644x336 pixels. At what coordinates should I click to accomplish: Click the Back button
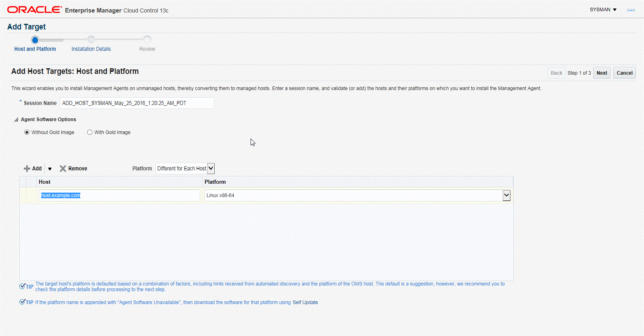pos(556,73)
